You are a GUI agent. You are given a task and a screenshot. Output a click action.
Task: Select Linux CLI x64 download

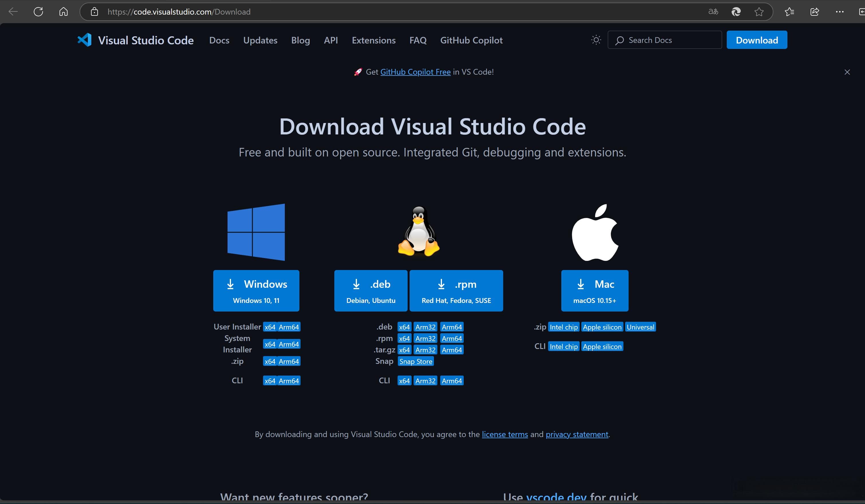pyautogui.click(x=404, y=381)
